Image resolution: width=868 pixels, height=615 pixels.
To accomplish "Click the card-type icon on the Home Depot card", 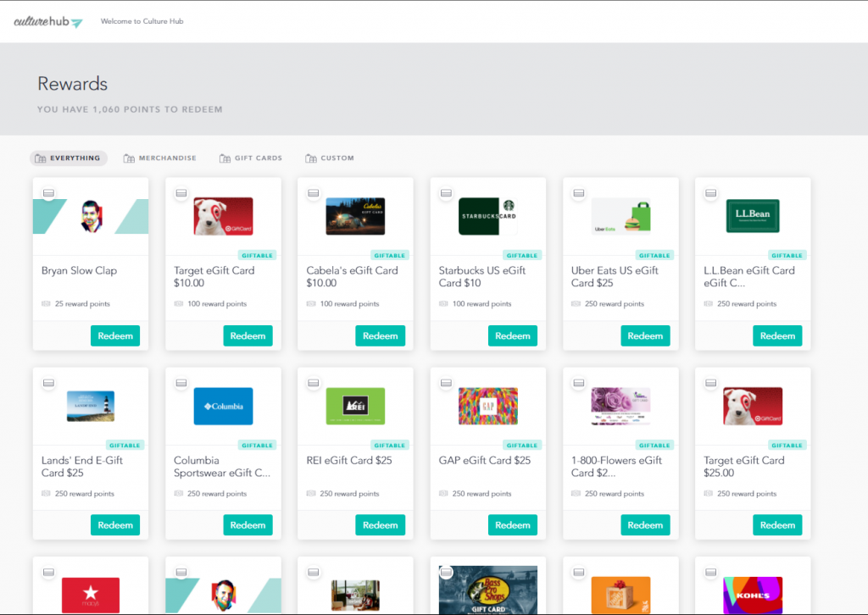I will click(578, 573).
